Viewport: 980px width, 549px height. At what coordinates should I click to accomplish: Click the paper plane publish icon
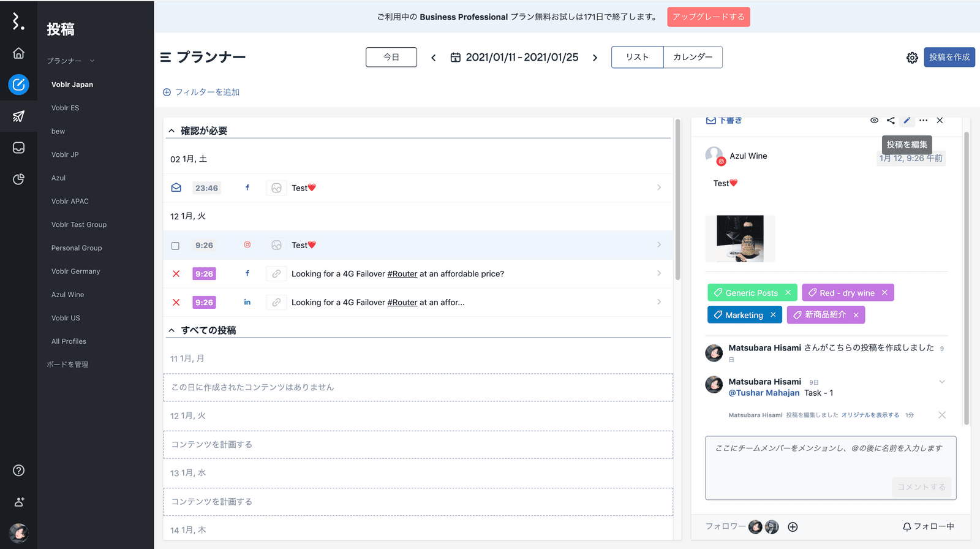[18, 116]
